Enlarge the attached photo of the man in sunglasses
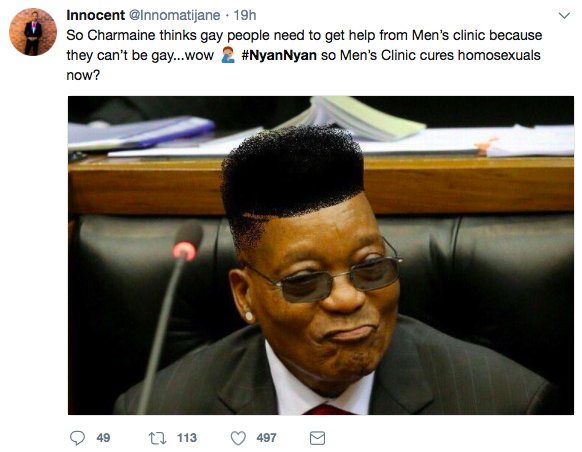 (321, 255)
